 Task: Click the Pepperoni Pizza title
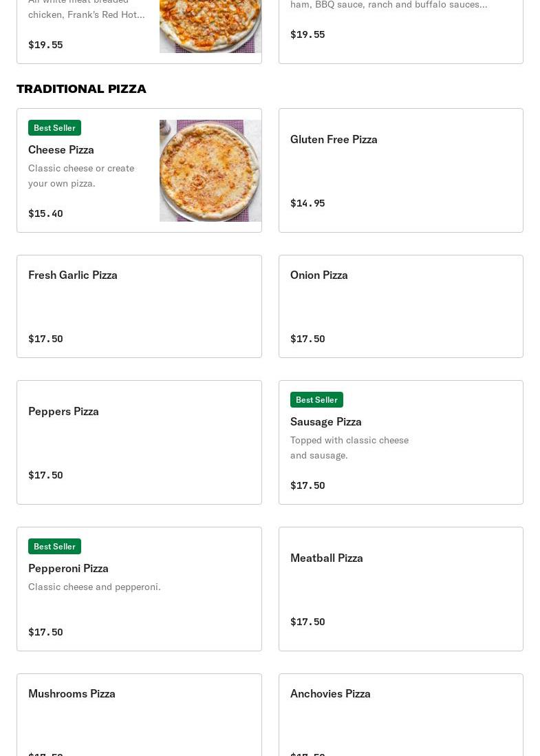click(68, 568)
